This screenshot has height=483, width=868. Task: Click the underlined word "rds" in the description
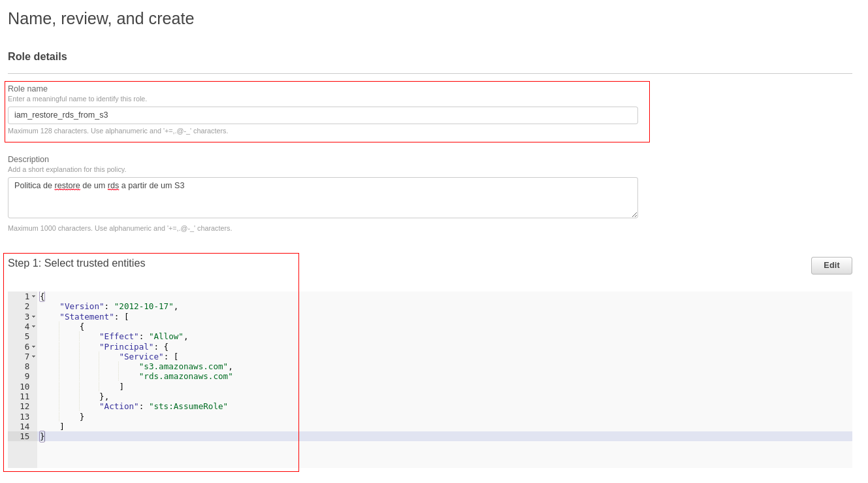[x=113, y=186]
